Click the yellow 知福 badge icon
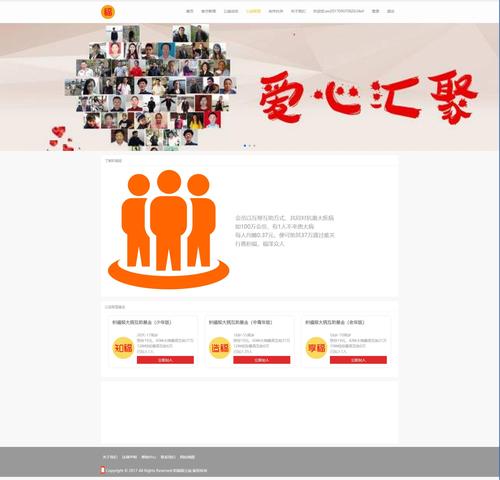 [123, 348]
